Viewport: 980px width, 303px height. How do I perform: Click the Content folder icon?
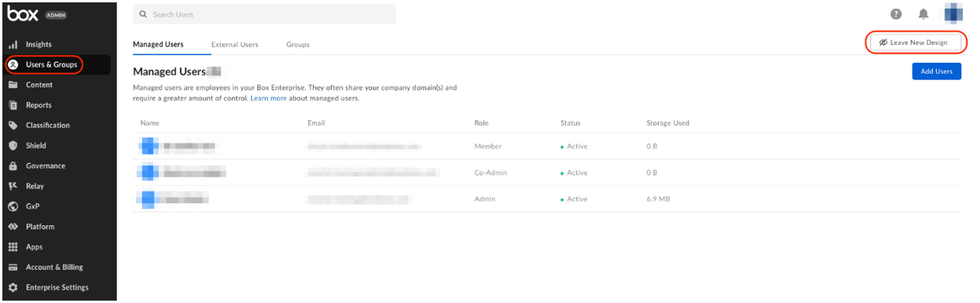coord(13,85)
